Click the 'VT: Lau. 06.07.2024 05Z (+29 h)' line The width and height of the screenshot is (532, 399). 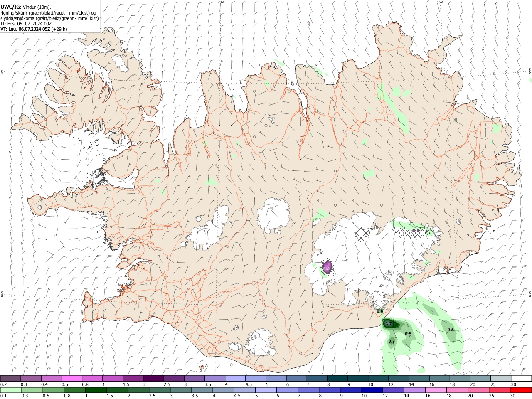[34, 29]
